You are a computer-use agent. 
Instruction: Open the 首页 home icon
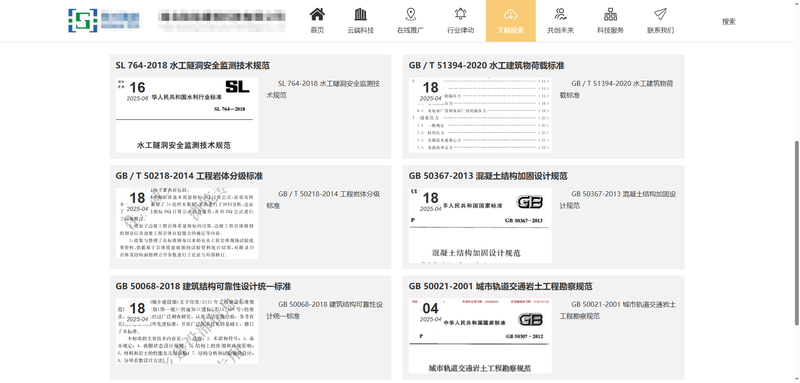(317, 14)
